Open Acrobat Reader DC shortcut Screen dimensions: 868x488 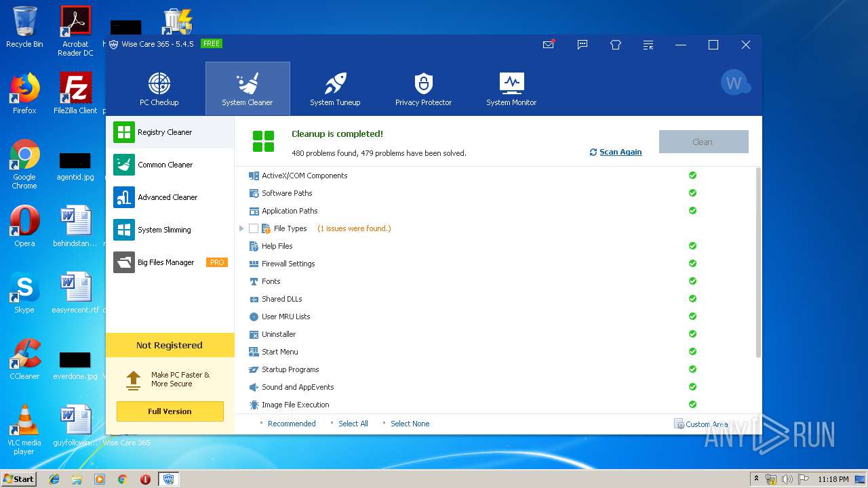(75, 31)
